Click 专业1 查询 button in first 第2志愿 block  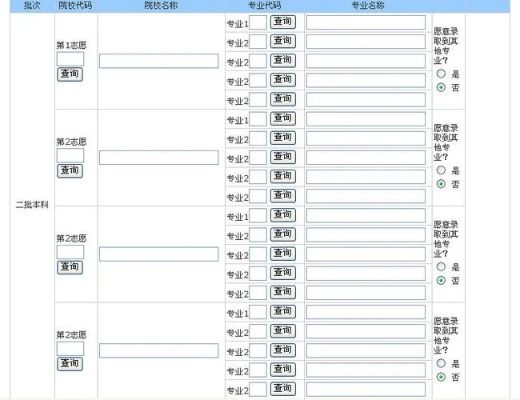pos(283,118)
